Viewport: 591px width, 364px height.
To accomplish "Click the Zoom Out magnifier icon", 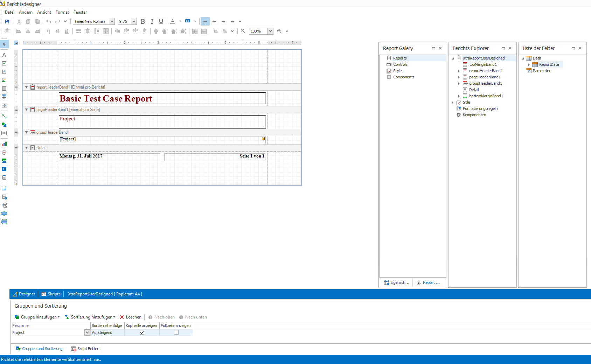I will 243,31.
